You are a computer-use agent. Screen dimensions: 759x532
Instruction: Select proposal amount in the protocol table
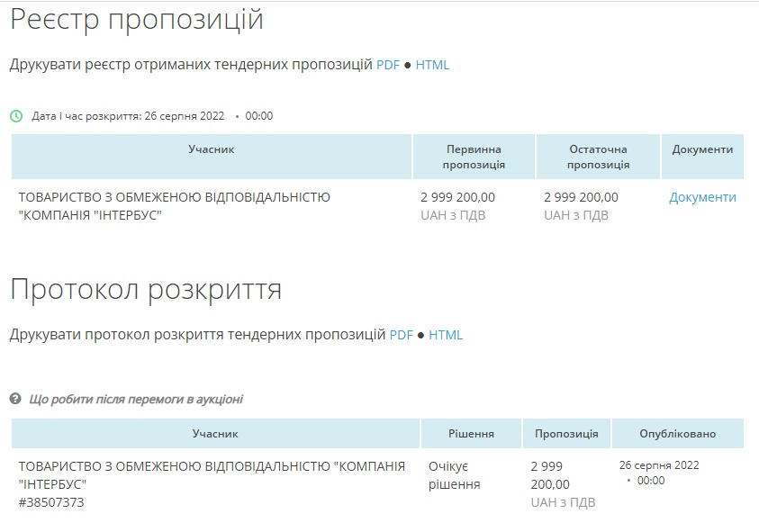point(550,475)
